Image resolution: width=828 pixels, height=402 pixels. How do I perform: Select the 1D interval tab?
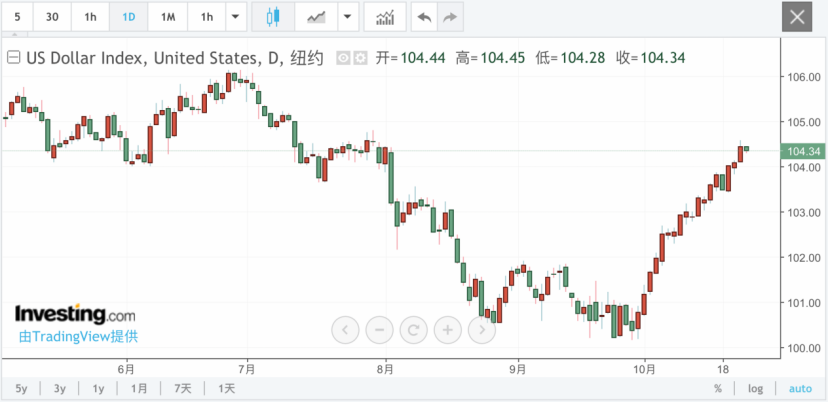point(128,17)
